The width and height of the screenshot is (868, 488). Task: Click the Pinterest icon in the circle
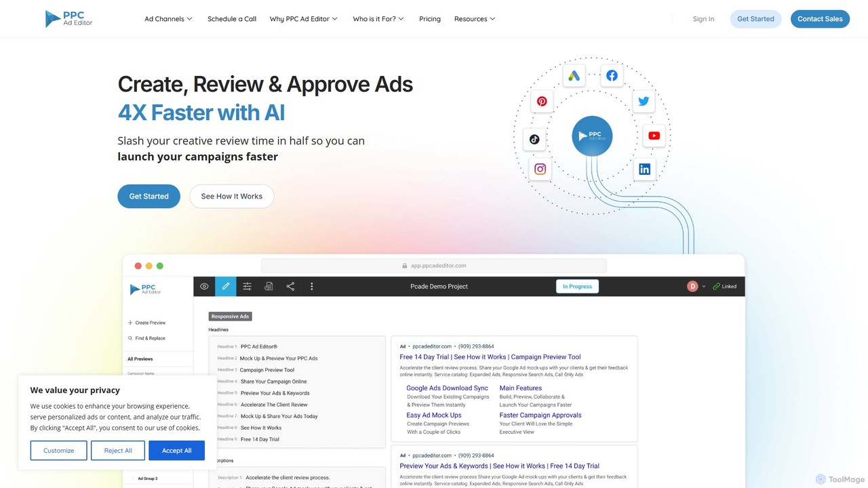542,102
